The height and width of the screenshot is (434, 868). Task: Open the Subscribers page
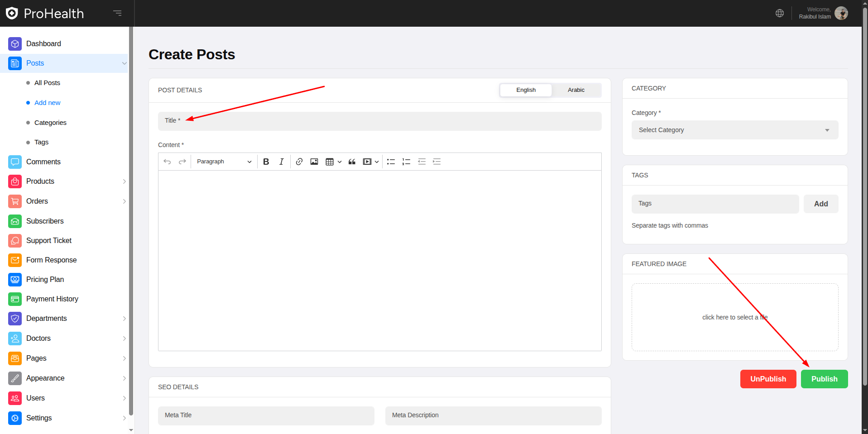45,221
